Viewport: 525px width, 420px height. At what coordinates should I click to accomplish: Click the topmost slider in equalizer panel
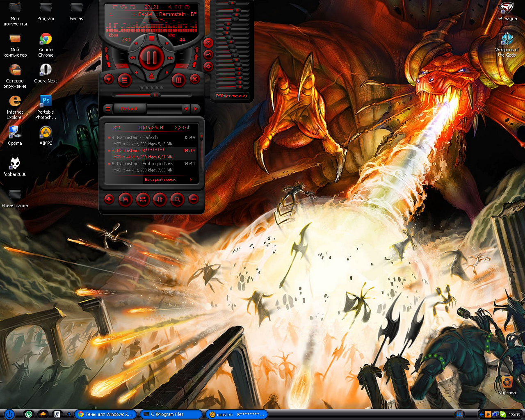click(233, 3)
